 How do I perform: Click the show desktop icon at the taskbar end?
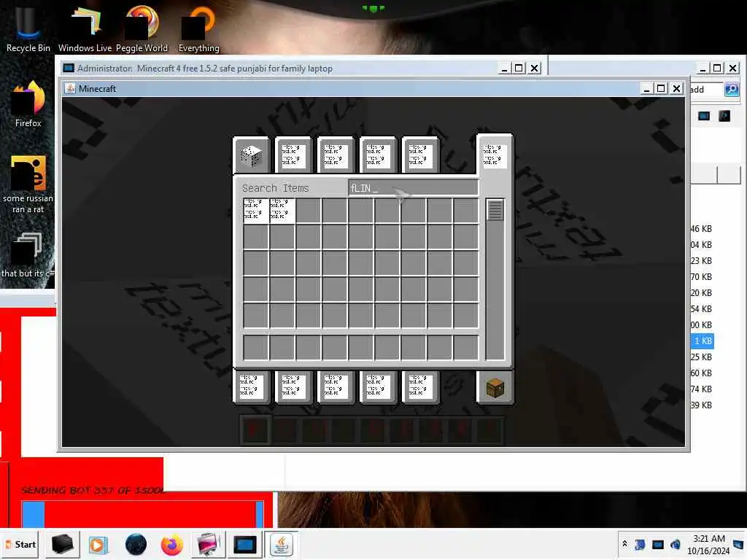point(738,545)
